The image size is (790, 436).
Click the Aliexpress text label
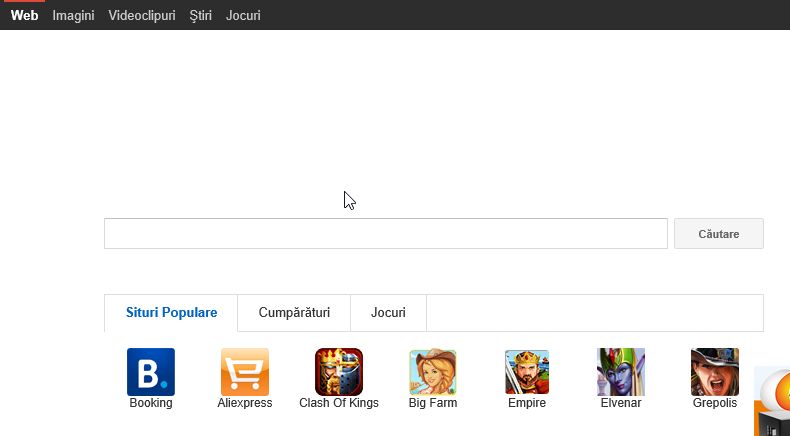point(245,403)
